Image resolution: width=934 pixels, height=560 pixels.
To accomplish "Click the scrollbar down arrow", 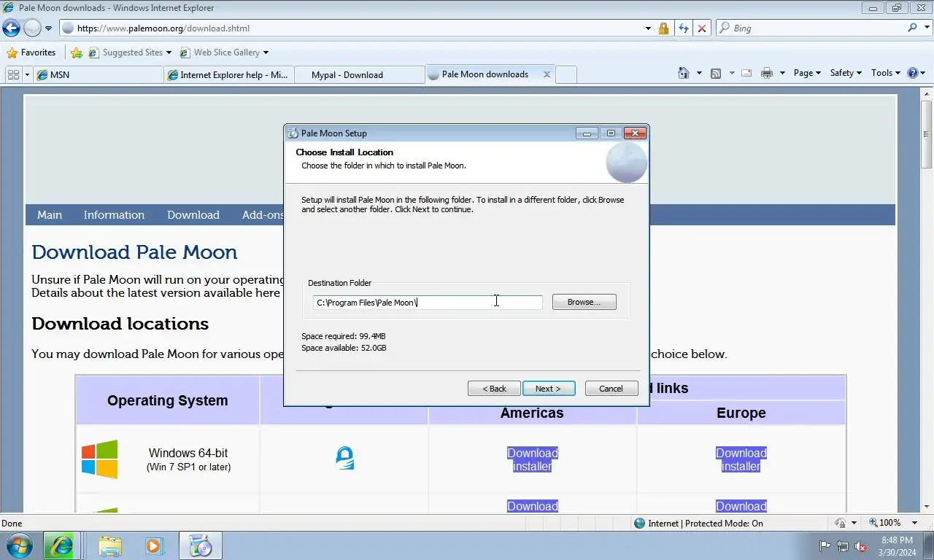I will point(927,506).
